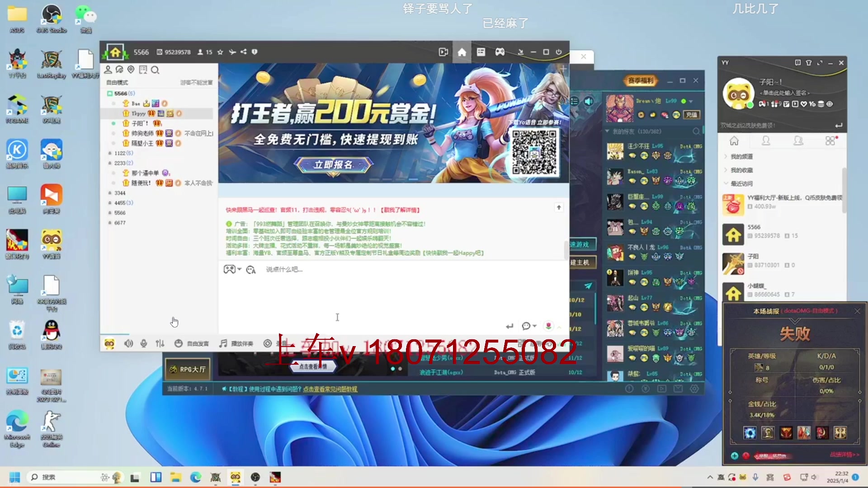Screen dimensions: 868x488
Task: Click 战绩详情 link in battle report
Action: [844, 455]
